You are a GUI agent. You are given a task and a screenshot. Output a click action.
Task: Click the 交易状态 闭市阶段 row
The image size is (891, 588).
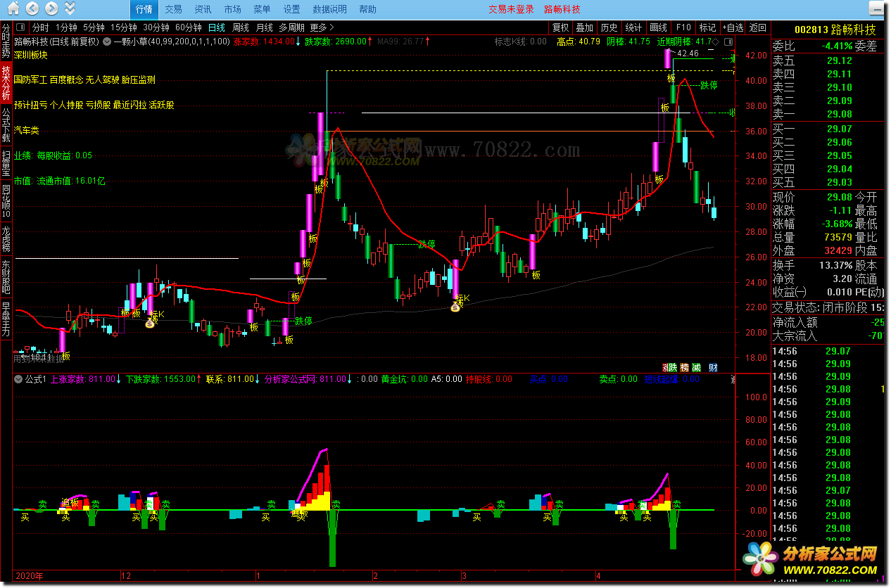click(828, 307)
